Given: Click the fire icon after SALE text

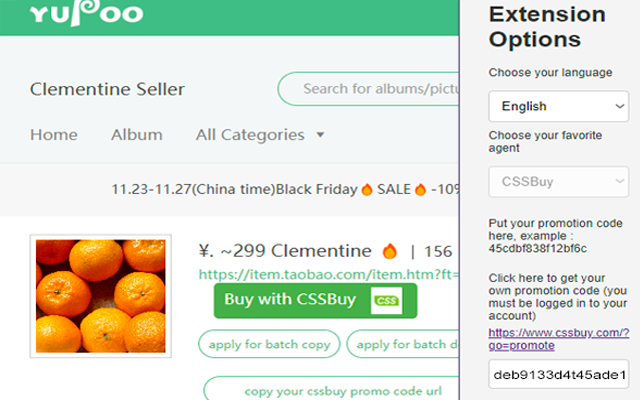Looking at the screenshot, I should tap(421, 189).
